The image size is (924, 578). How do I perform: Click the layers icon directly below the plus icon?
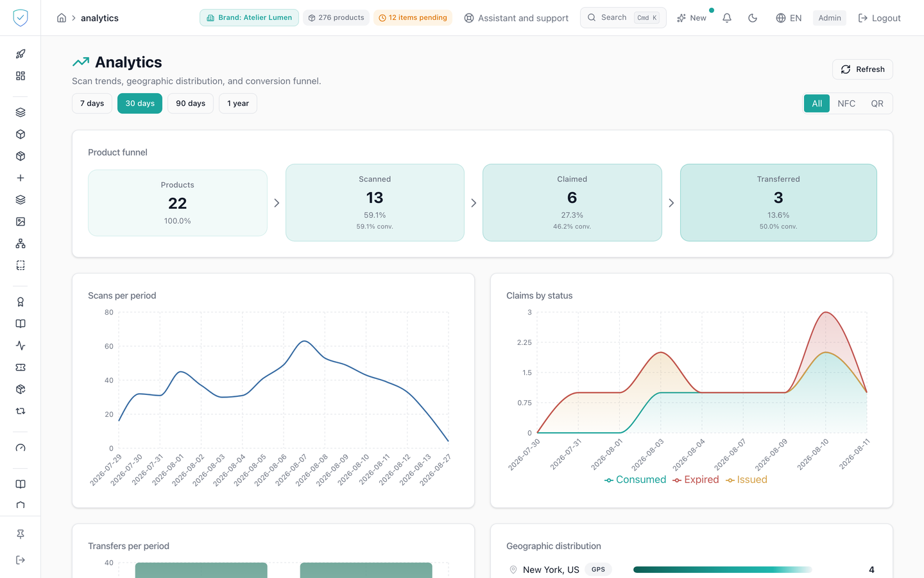(x=21, y=200)
